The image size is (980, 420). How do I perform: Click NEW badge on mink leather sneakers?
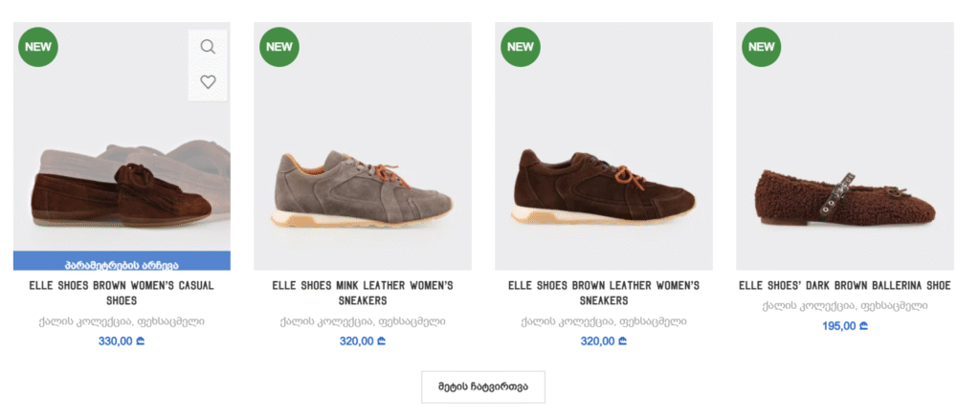278,46
